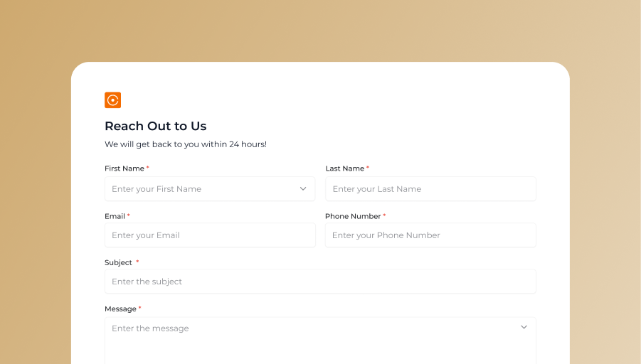This screenshot has width=641, height=364.
Task: Click into the "Enter your Phone Number" field
Action: point(430,235)
